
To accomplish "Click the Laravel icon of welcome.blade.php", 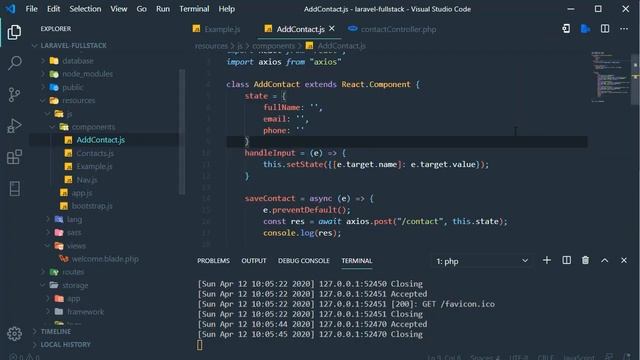I will click(64, 259).
